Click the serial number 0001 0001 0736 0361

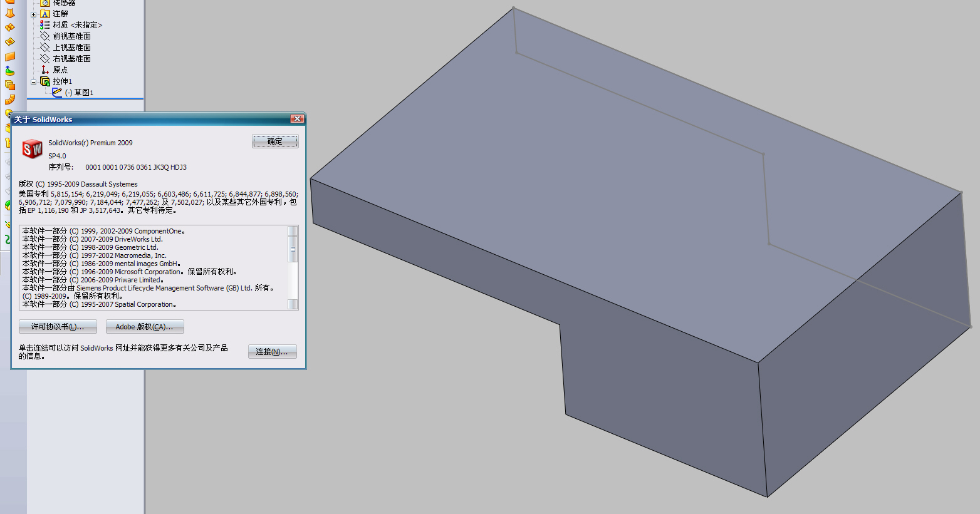136,167
